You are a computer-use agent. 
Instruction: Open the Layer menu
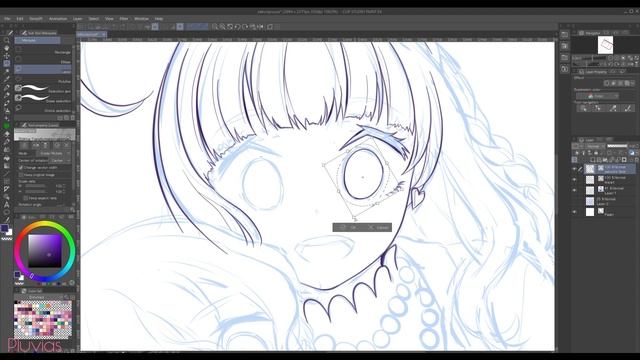(x=78, y=19)
